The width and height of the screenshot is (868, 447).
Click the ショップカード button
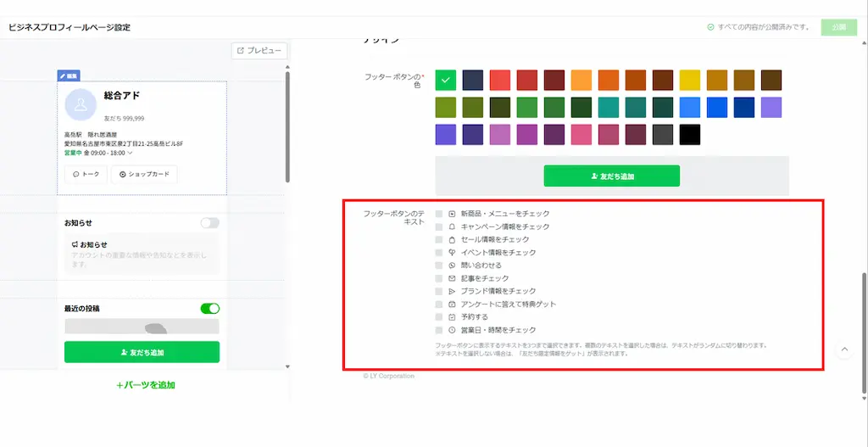click(144, 174)
